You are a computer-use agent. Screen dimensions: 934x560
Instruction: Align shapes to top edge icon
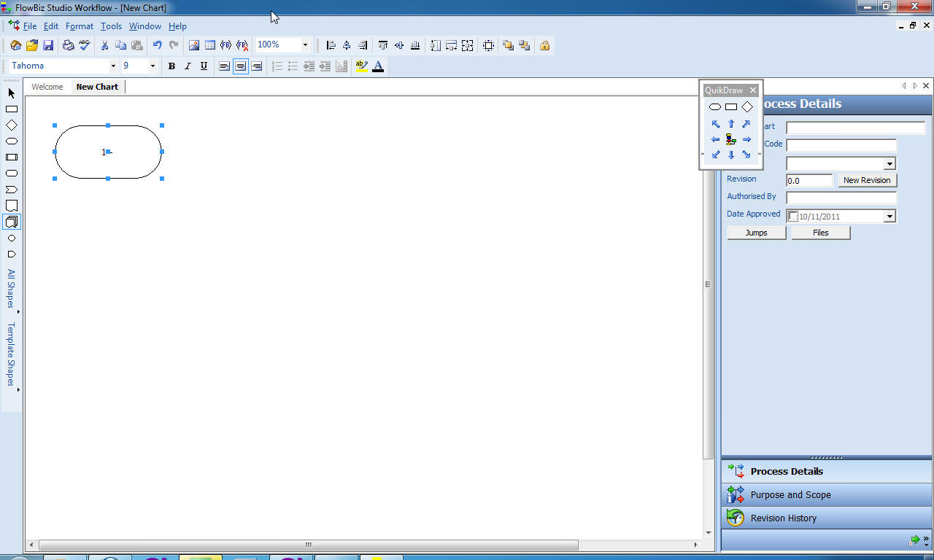(x=383, y=45)
